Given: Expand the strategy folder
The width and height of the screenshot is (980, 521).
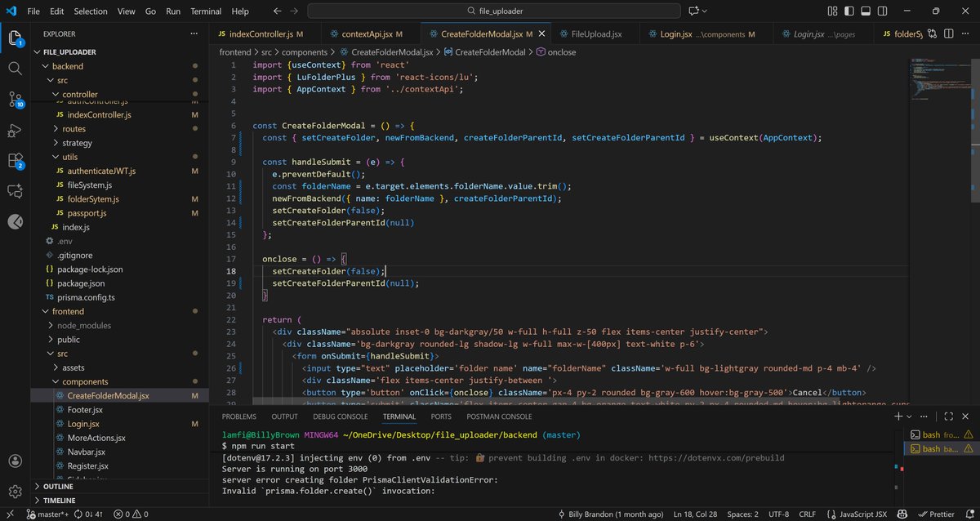Looking at the screenshot, I should coord(55,143).
